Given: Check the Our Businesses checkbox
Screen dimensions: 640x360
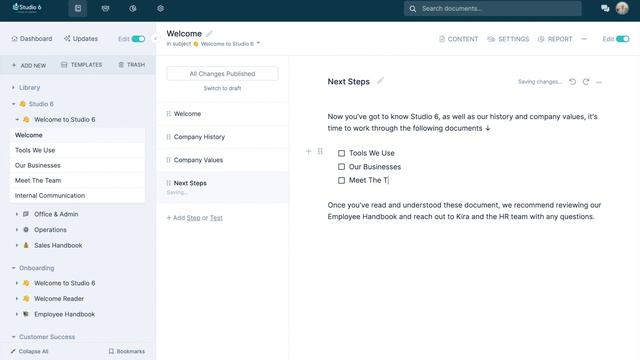Looking at the screenshot, I should pos(341,167).
